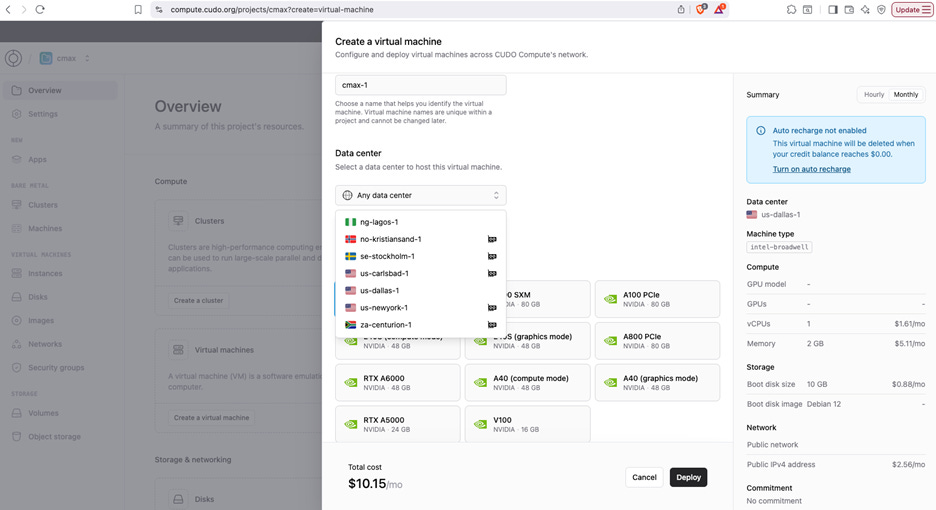Click the browser forward arrow
The width and height of the screenshot is (936, 510).
coord(24,10)
